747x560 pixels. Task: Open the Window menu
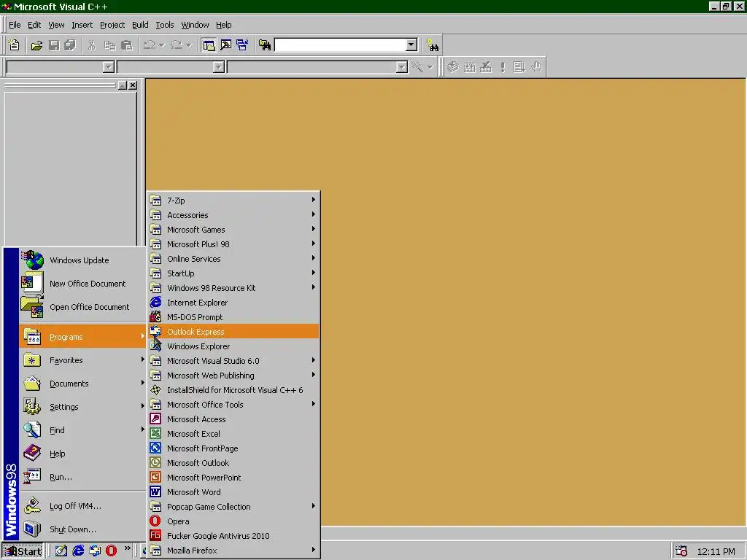click(195, 25)
